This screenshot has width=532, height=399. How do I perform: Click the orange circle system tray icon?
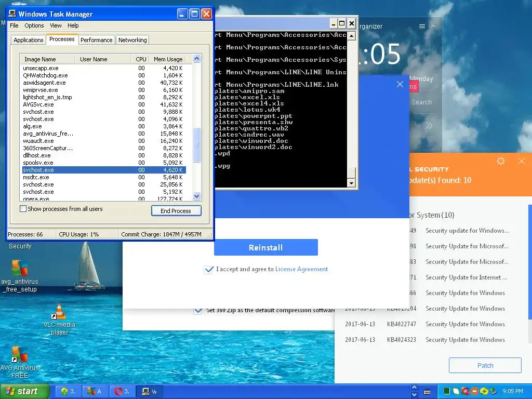click(x=474, y=391)
